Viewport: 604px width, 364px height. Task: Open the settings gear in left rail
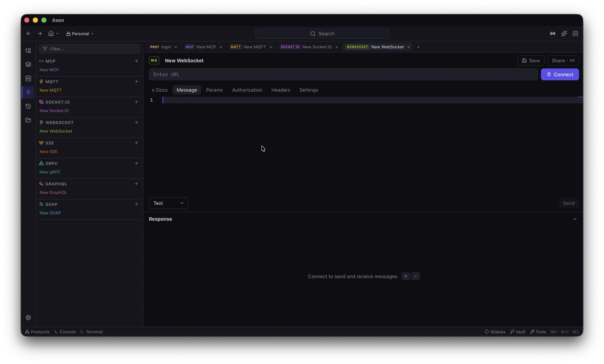[x=28, y=318]
